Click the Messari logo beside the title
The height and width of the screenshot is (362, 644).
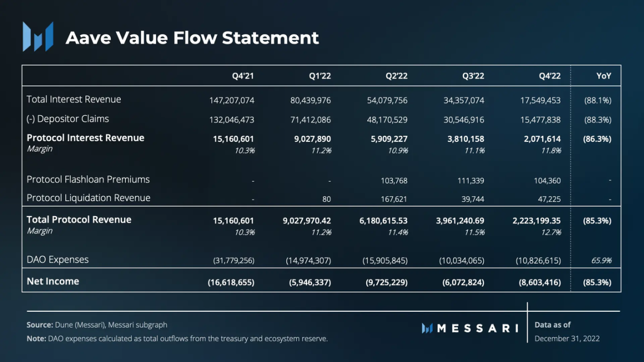[x=38, y=37]
